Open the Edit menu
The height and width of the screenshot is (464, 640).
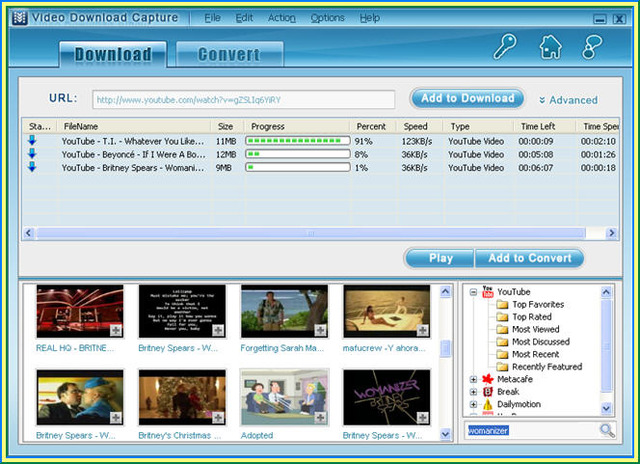[244, 18]
